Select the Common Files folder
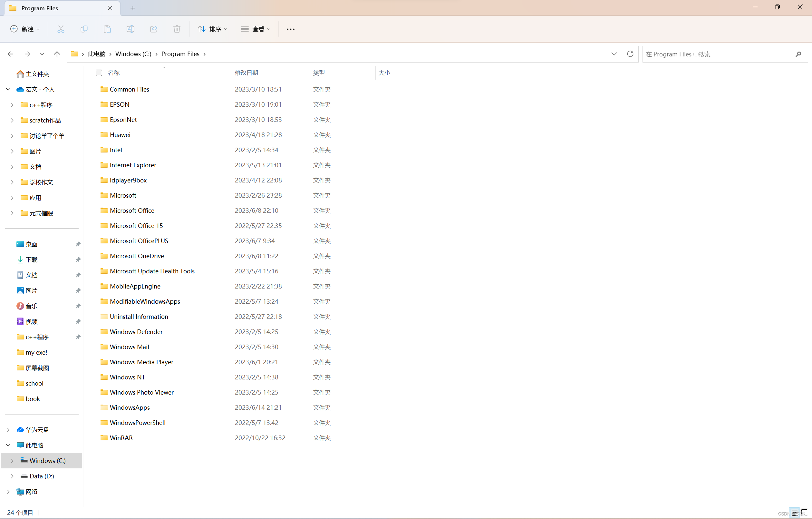Image resolution: width=812 pixels, height=519 pixels. (x=130, y=89)
